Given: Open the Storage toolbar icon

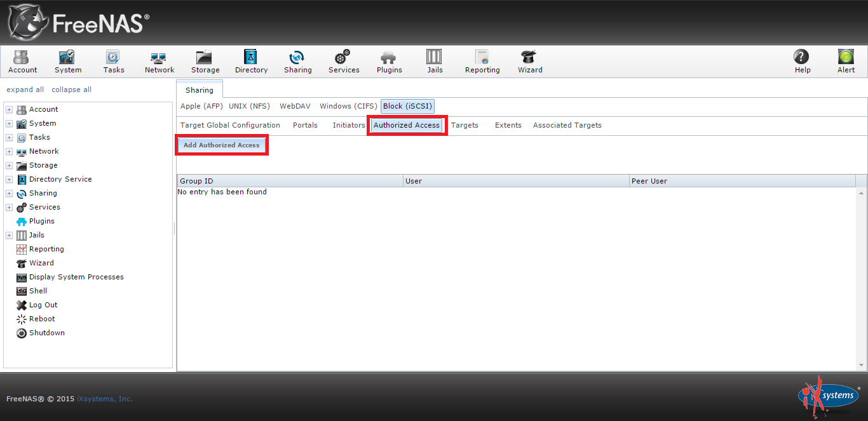Looking at the screenshot, I should [x=205, y=62].
